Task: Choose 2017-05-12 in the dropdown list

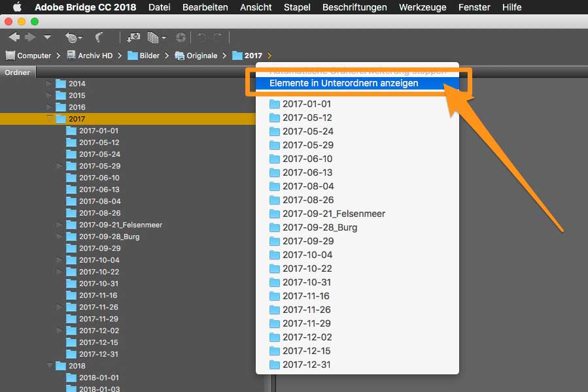Action: pyautogui.click(x=357, y=118)
